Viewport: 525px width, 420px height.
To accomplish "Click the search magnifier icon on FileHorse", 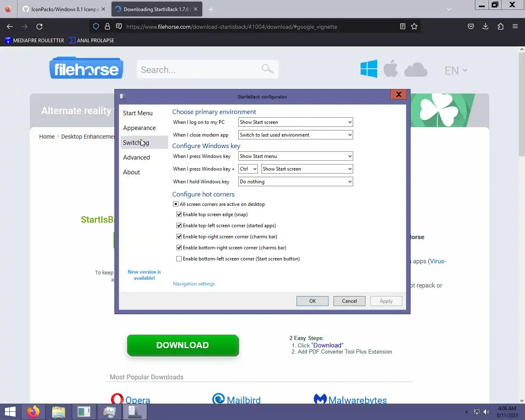I will (268, 69).
